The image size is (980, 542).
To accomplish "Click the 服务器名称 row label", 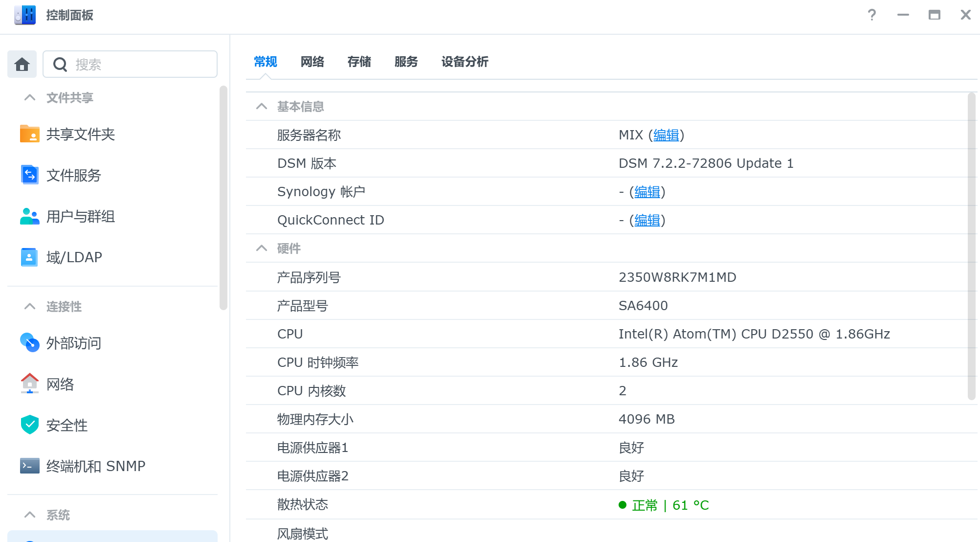I will pyautogui.click(x=309, y=135).
